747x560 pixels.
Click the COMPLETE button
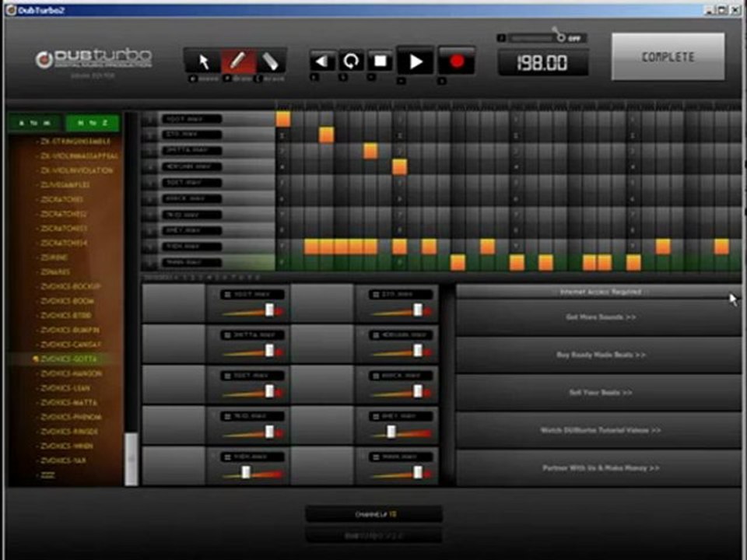pyautogui.click(x=668, y=57)
